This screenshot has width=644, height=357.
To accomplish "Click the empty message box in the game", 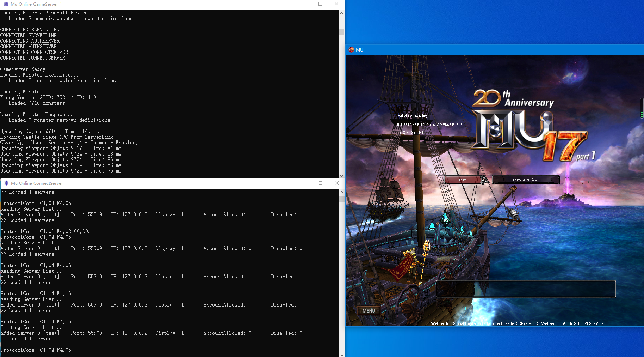I will pos(526,289).
